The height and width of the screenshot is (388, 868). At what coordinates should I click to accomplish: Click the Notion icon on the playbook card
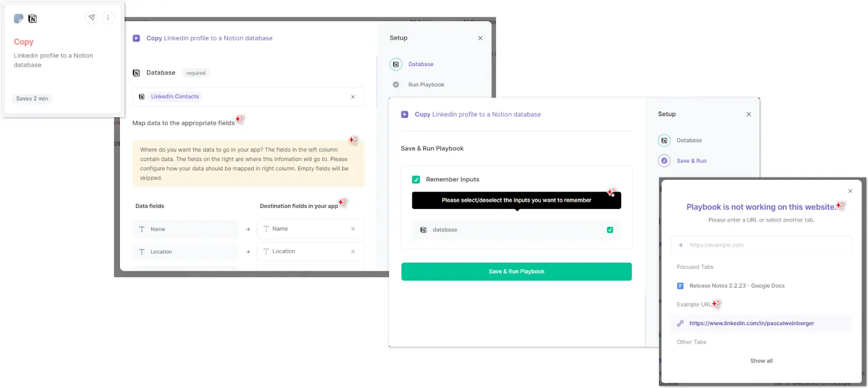(33, 18)
